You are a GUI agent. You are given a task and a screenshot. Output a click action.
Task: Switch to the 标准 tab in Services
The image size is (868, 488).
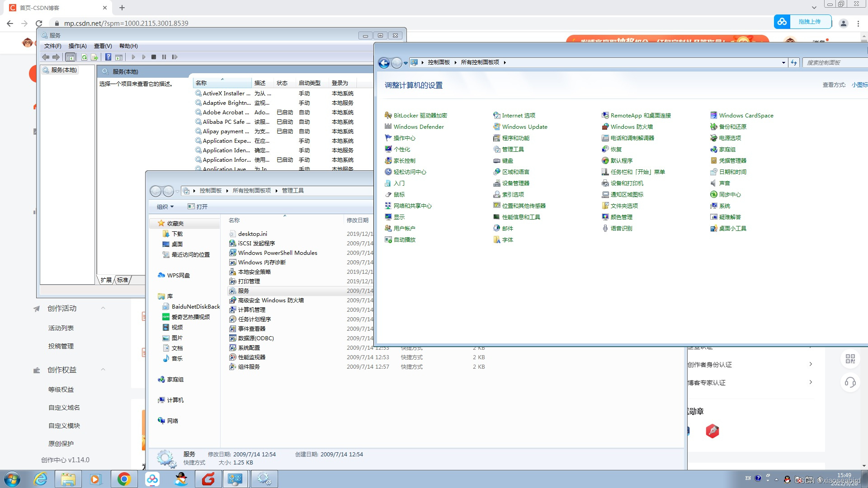[123, 280]
